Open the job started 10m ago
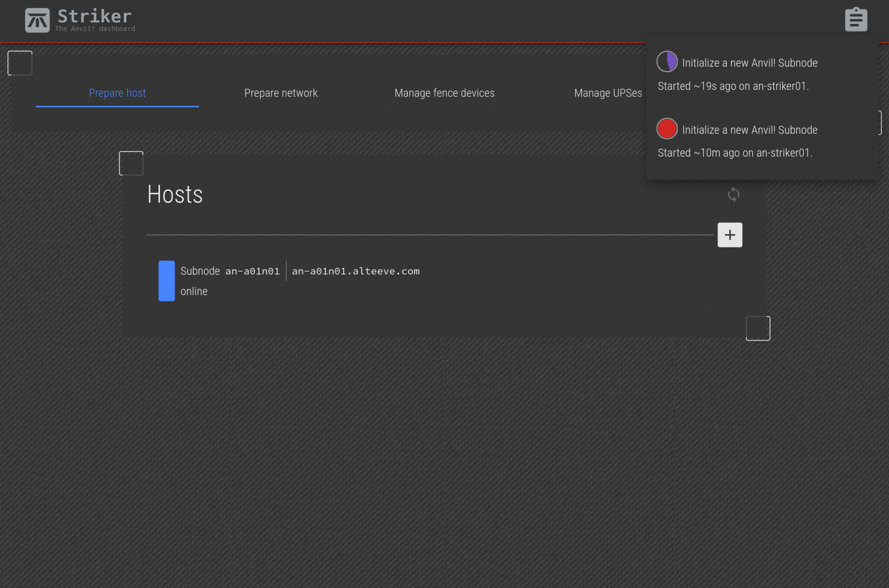Viewport: 889px width, 588px height. coord(735,153)
